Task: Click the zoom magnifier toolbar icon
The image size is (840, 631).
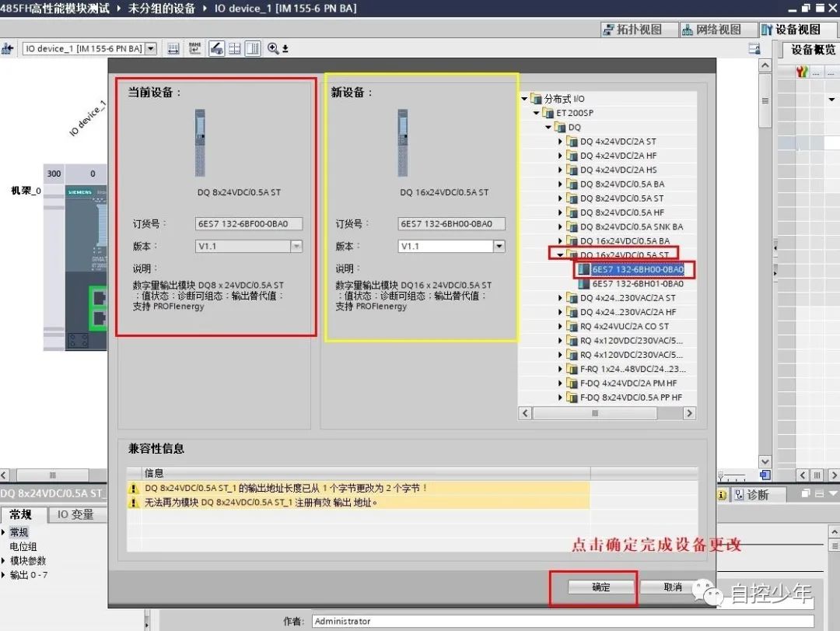Action: 273,49
